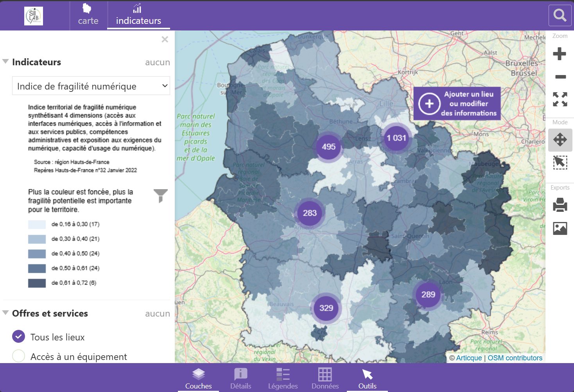Open the search magnifier icon

(x=560, y=15)
